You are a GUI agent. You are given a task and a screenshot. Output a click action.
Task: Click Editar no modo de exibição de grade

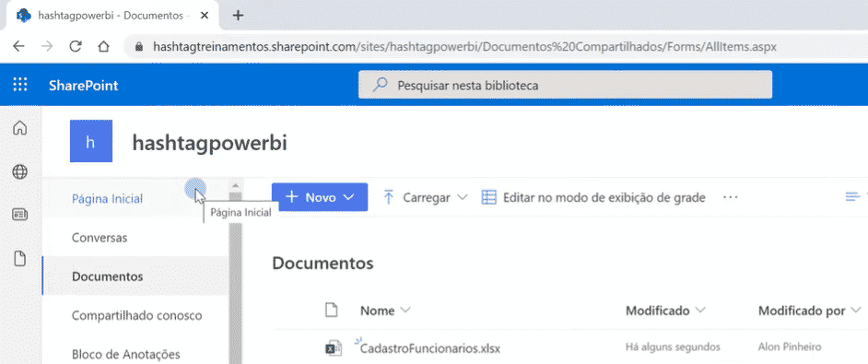pos(593,197)
